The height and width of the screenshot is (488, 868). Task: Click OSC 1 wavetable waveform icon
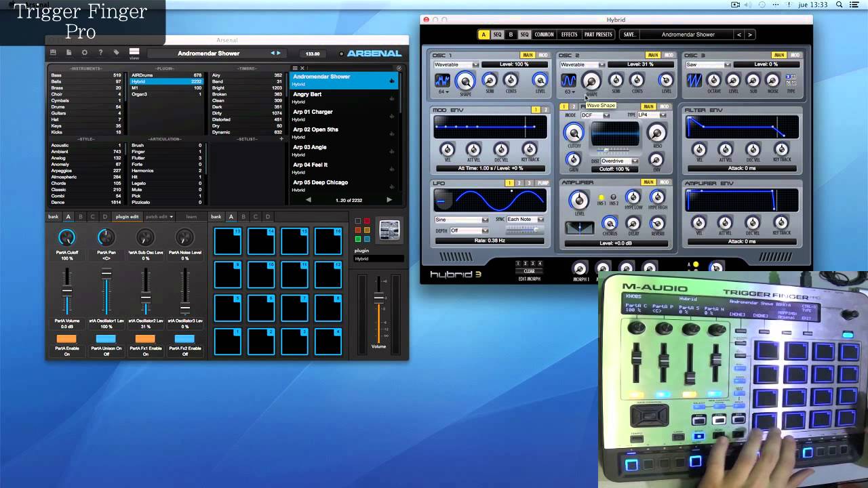coord(443,81)
